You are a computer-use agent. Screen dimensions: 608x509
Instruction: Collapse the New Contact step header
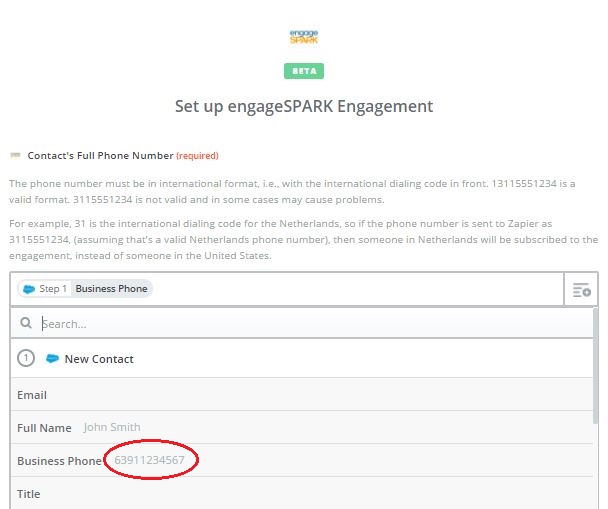(302, 359)
